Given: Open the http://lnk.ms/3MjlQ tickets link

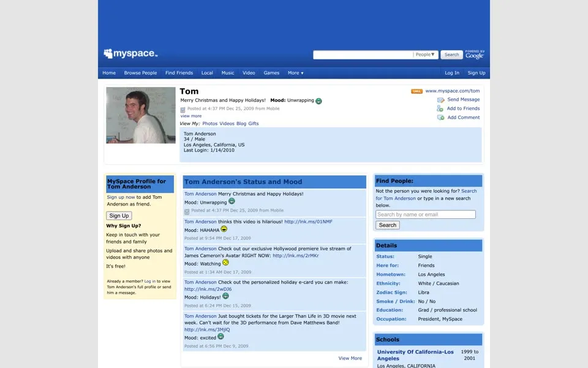Looking at the screenshot, I should coord(207,330).
